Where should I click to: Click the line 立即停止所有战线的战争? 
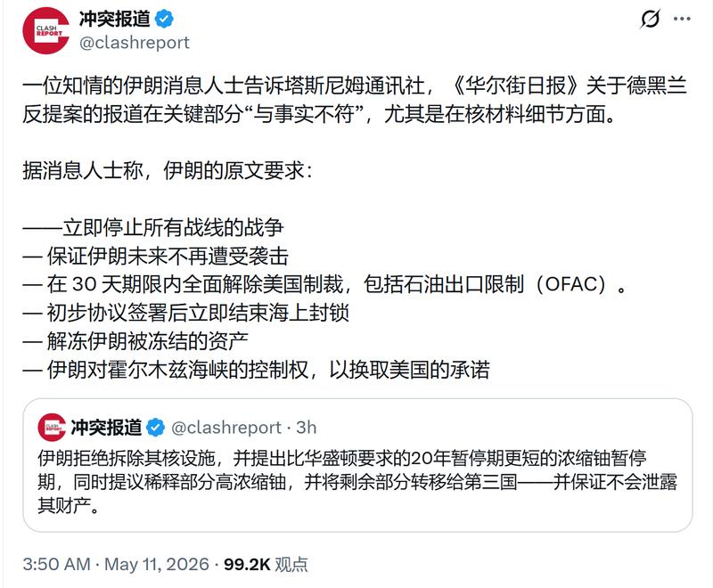pos(153,228)
